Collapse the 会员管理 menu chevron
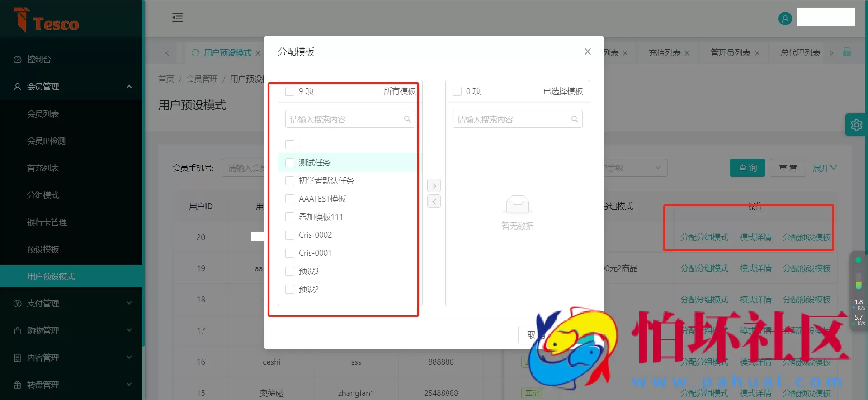The image size is (868, 400). point(129,86)
